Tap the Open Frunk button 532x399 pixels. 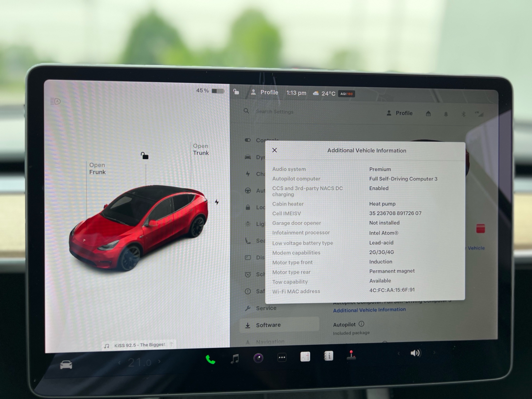pos(97,168)
